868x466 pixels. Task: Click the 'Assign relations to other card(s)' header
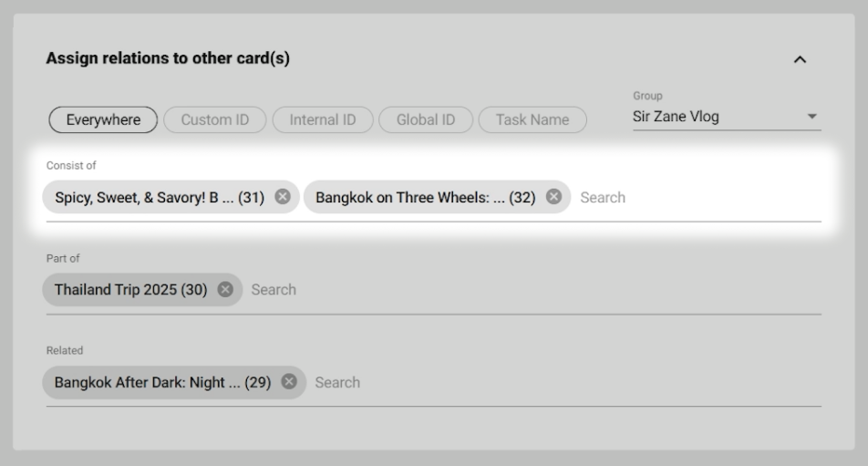point(168,59)
